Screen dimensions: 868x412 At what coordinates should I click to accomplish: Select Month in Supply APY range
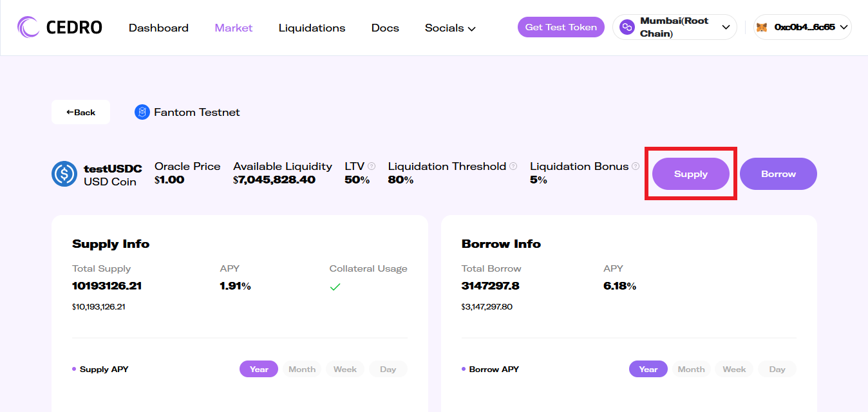click(x=302, y=369)
